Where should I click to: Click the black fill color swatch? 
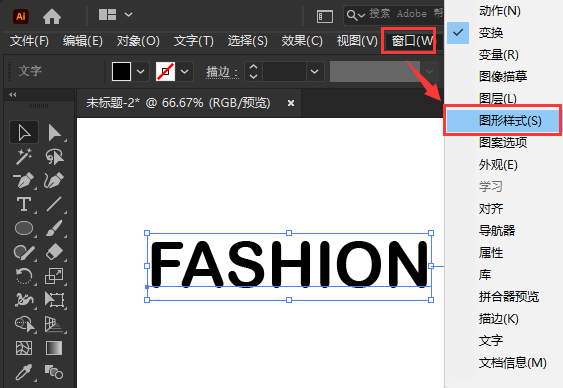[x=121, y=71]
